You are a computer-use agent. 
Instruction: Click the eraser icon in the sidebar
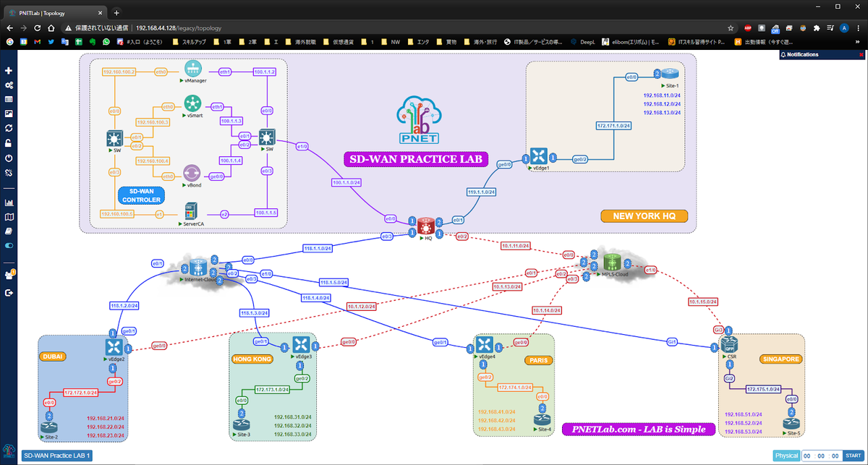(x=9, y=231)
